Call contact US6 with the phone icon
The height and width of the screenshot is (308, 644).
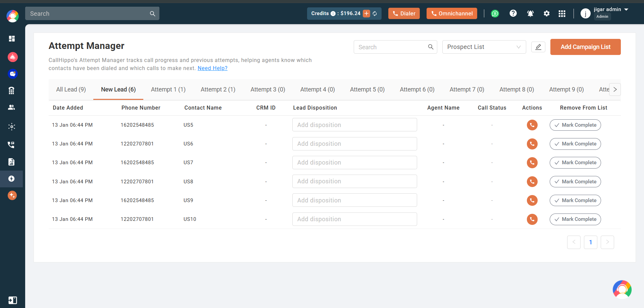click(532, 144)
